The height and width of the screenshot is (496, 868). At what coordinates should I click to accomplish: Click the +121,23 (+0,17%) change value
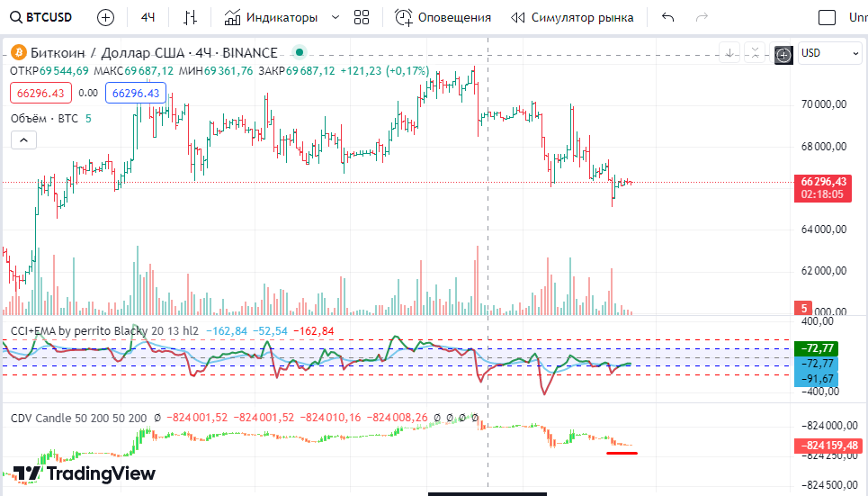coord(384,71)
